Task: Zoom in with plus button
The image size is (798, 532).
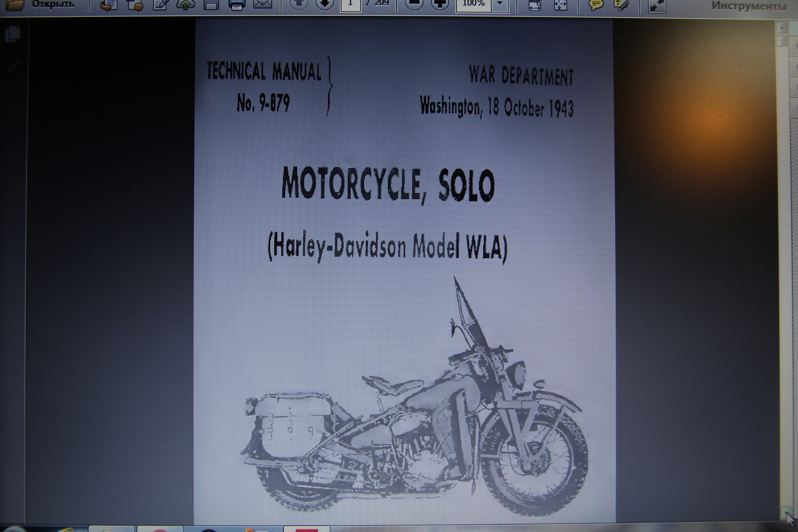Action: [440, 4]
